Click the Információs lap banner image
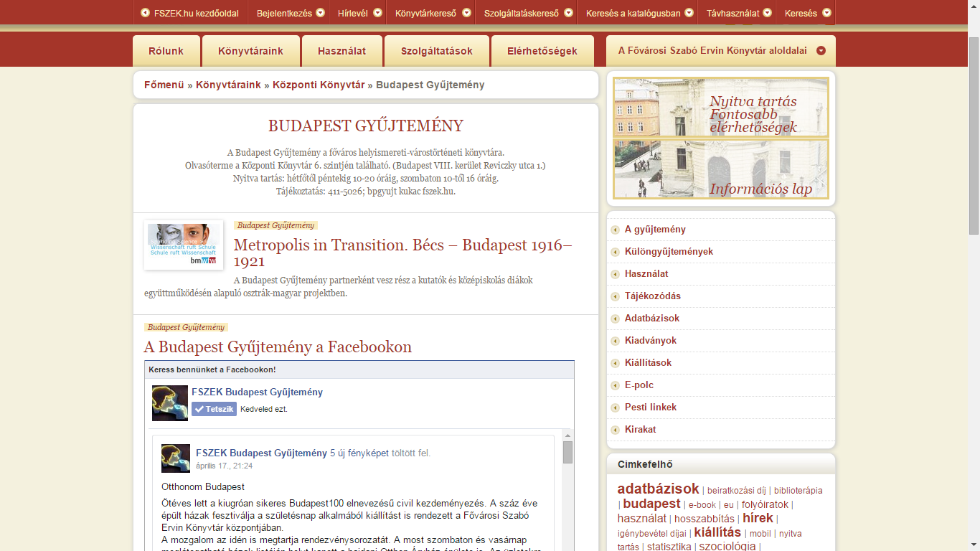The height and width of the screenshot is (551, 980). 721,169
